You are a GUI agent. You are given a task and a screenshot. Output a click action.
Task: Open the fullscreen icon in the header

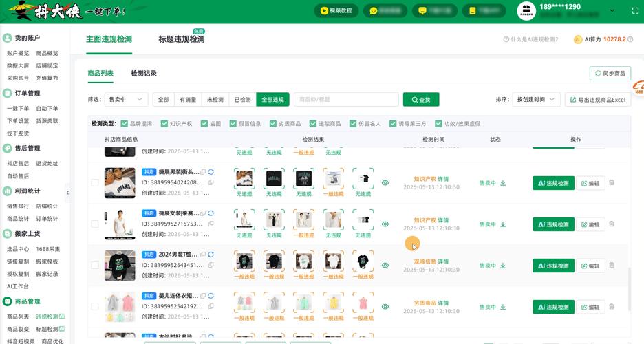[x=635, y=11]
